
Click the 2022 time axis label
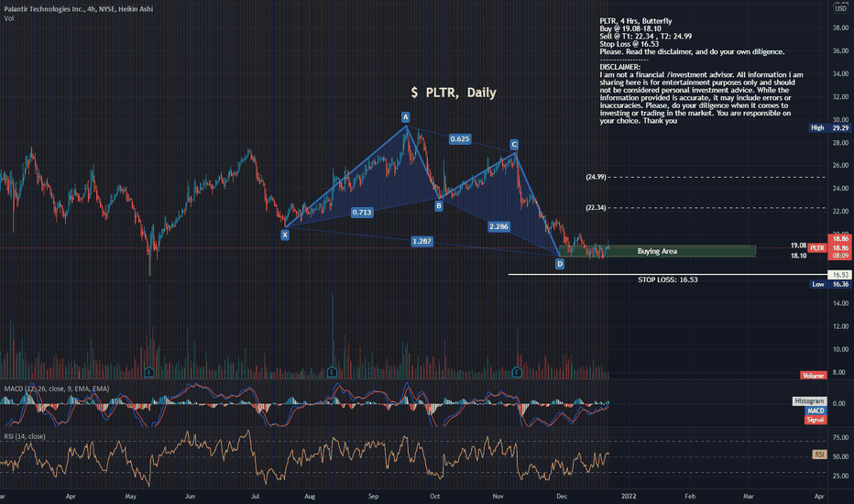pos(629,497)
